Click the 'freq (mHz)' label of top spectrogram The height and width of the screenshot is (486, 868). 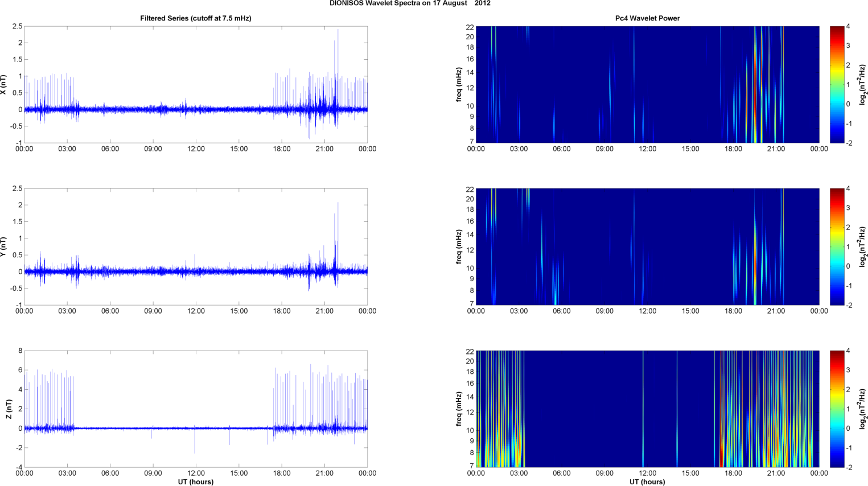point(459,84)
